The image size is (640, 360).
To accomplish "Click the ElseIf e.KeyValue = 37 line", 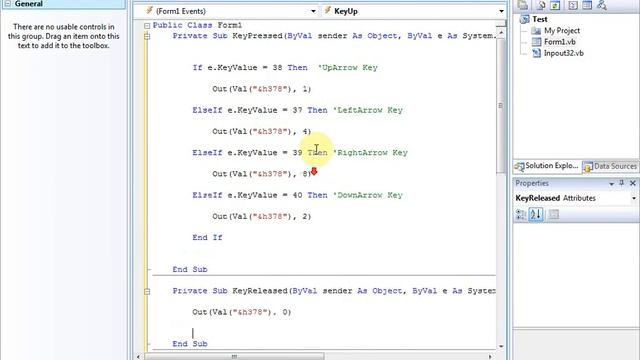I will (260, 110).
